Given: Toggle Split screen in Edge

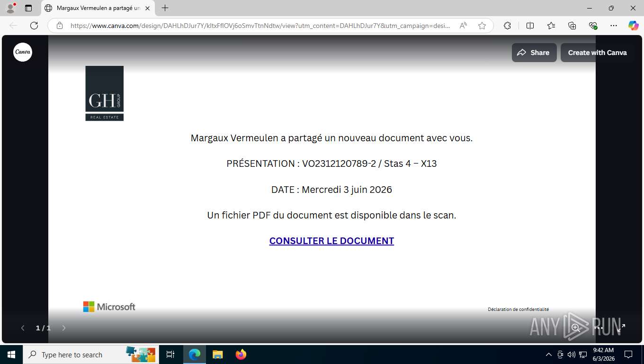Looking at the screenshot, I should (530, 26).
